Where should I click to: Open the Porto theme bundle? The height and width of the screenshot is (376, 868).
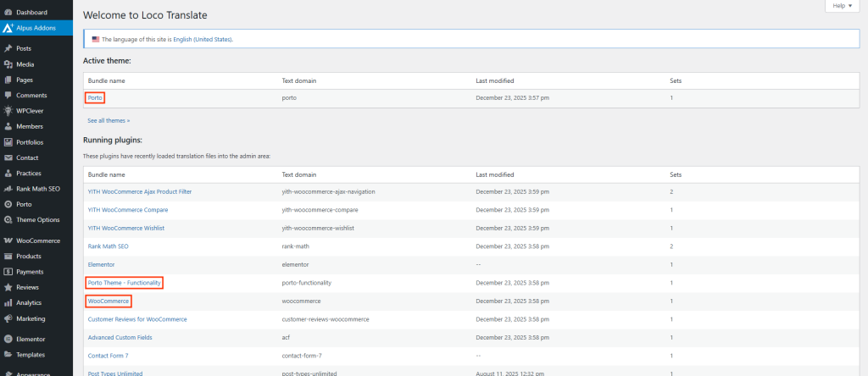tap(95, 97)
